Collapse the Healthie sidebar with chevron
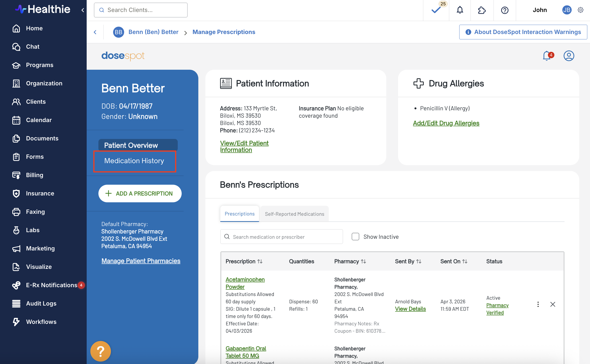 (83, 10)
